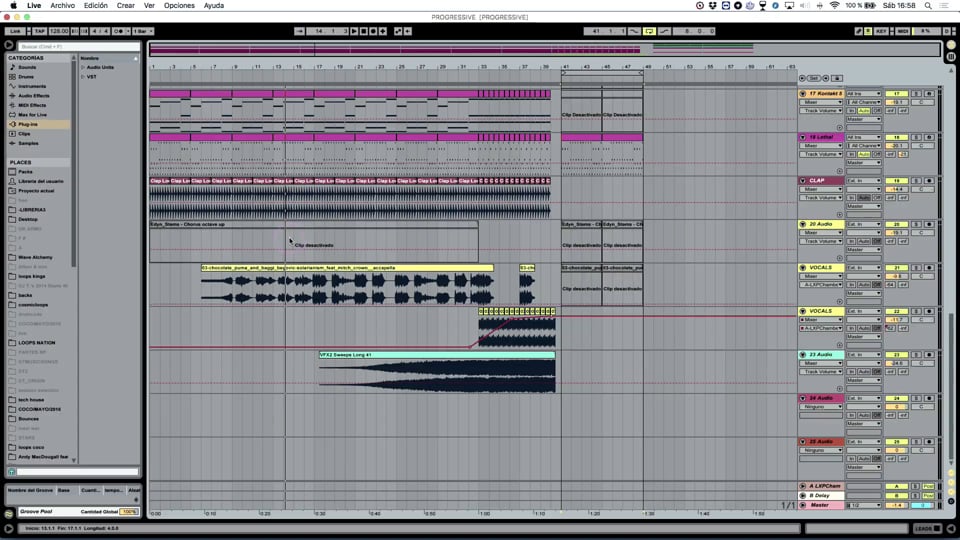Show the info view triangle at bottom left
The width and height of the screenshot is (960, 540).
(9, 528)
